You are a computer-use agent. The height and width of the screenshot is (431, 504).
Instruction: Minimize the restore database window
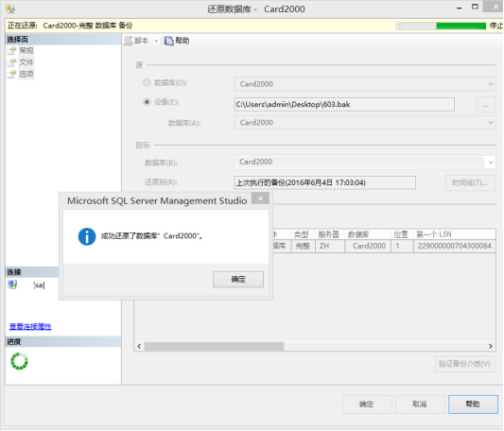[x=460, y=8]
